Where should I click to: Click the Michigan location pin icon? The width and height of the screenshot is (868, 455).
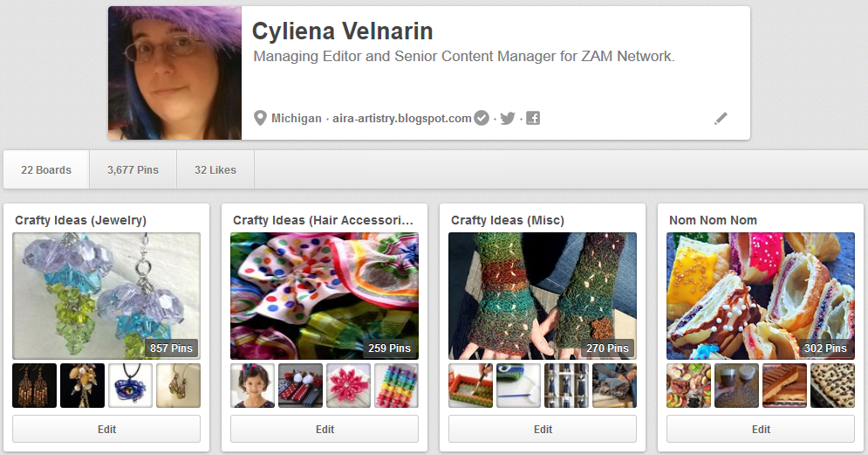pyautogui.click(x=259, y=118)
